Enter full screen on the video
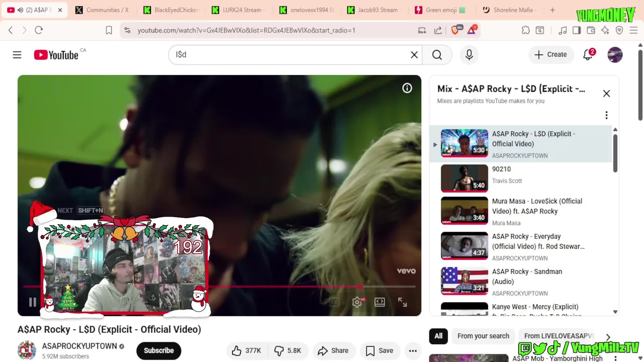Image resolution: width=644 pixels, height=362 pixels. [403, 302]
